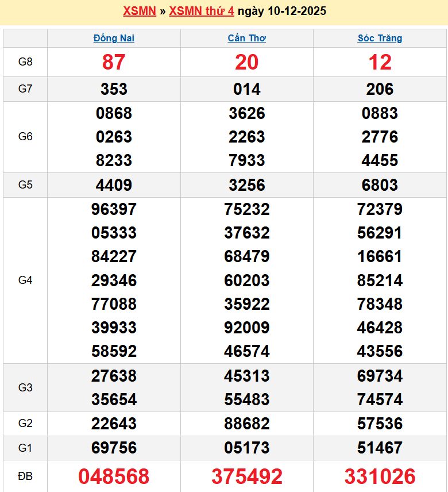Click the Đồng Nai G8 number 87
The width and height of the screenshot is (448, 492).
coord(114,62)
